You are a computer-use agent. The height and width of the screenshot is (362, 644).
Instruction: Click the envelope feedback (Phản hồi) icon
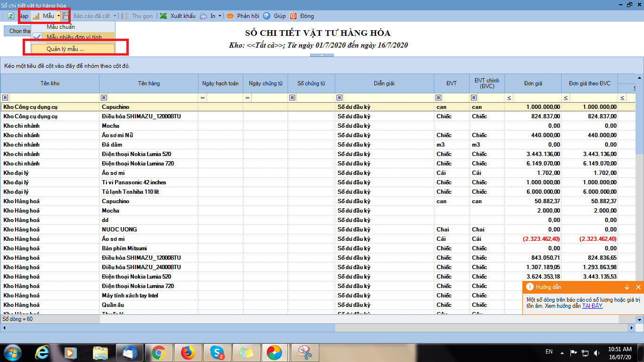230,16
